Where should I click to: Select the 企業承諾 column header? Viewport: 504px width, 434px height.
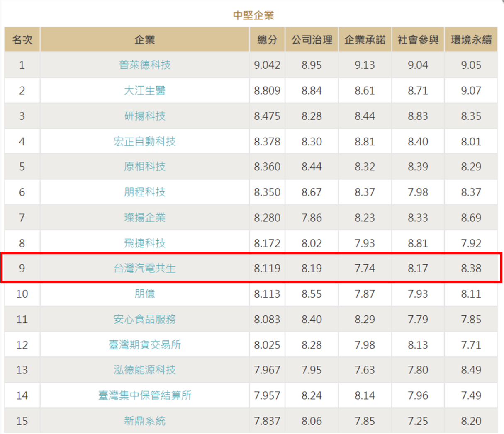365,40
